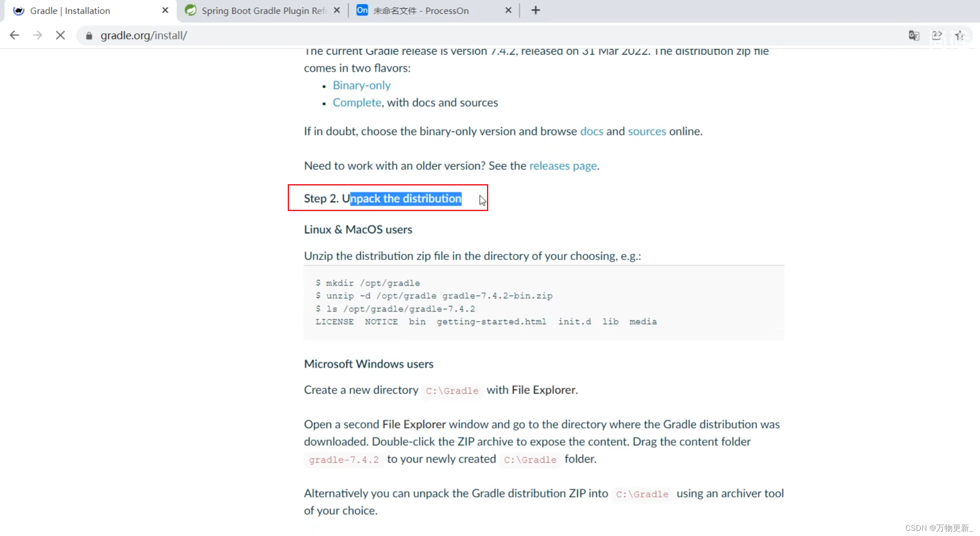Click C:\Gradle code before 'folder.'
This screenshot has height=536, width=980.
(x=530, y=460)
